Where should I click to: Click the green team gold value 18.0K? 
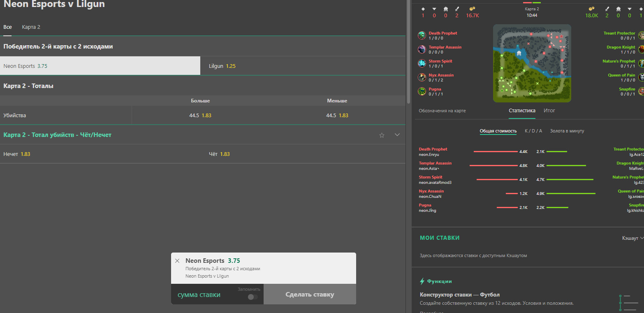(x=592, y=16)
